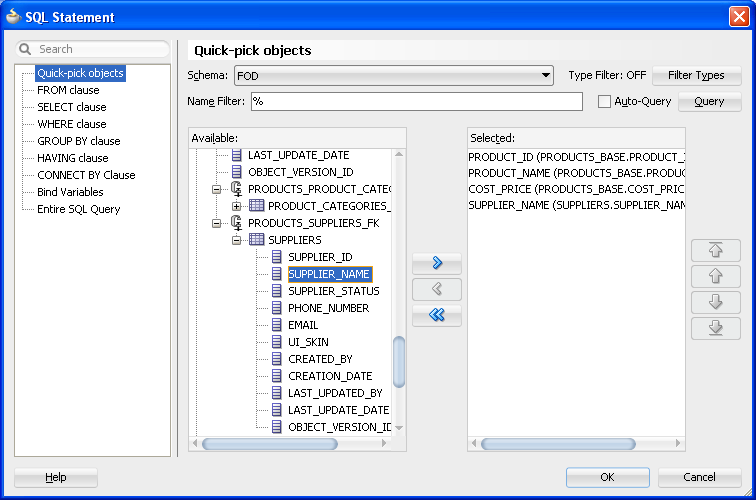
Task: Open the Schema dropdown showing FOD
Action: [393, 76]
